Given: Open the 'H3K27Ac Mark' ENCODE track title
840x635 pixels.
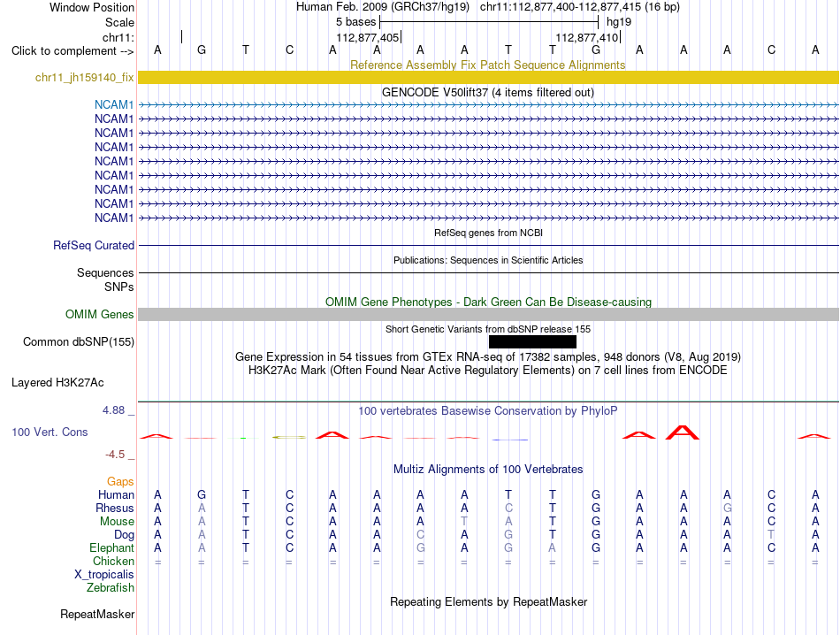Looking at the screenshot, I should point(488,371).
